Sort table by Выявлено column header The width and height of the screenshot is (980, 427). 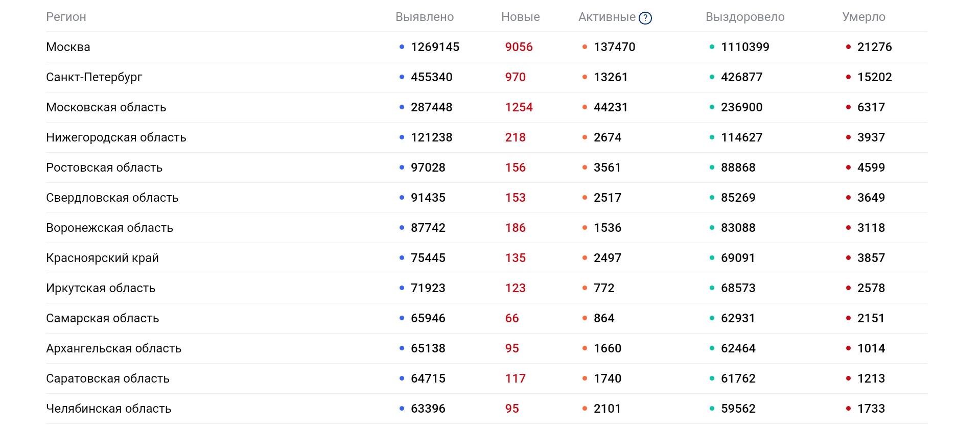425,17
